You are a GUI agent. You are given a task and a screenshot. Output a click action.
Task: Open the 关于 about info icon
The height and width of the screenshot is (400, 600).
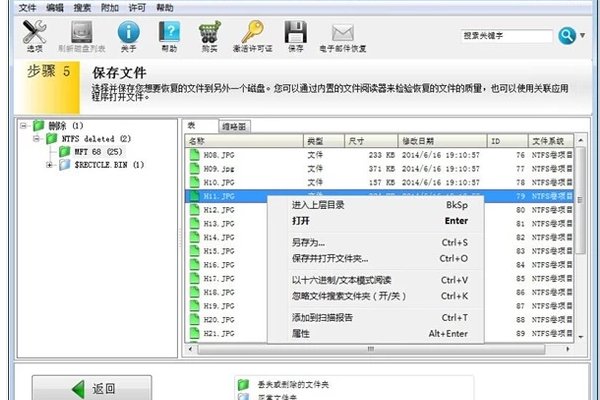pos(129,32)
